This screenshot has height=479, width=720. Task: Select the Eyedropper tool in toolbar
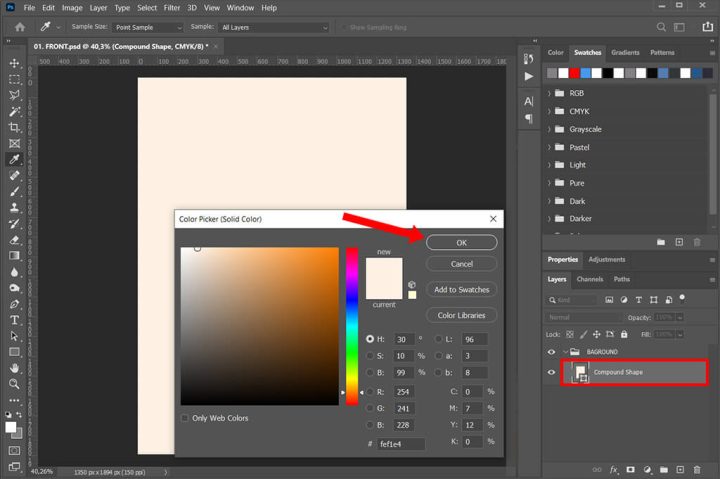point(14,159)
